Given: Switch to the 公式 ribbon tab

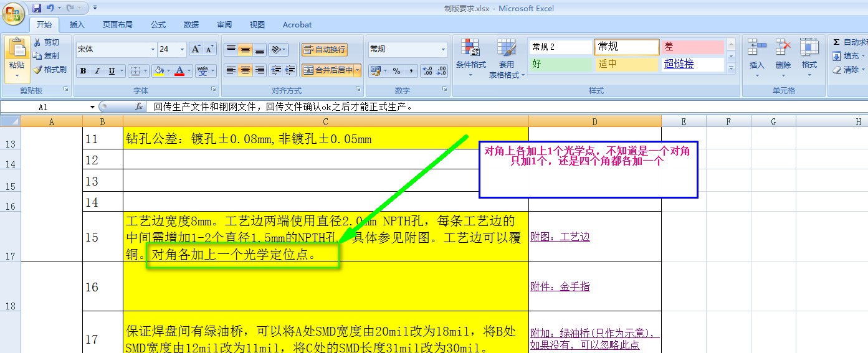Looking at the screenshot, I should point(158,25).
